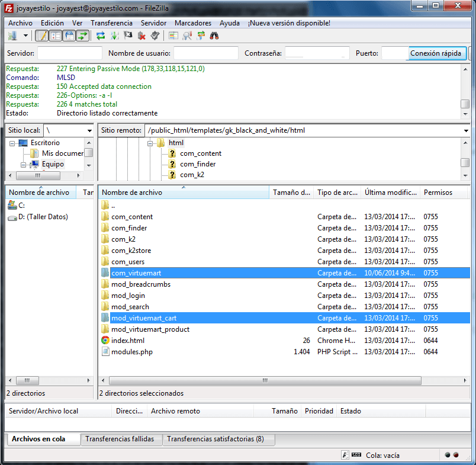Toggle directory comparison
476x465 pixels.
tap(187, 36)
